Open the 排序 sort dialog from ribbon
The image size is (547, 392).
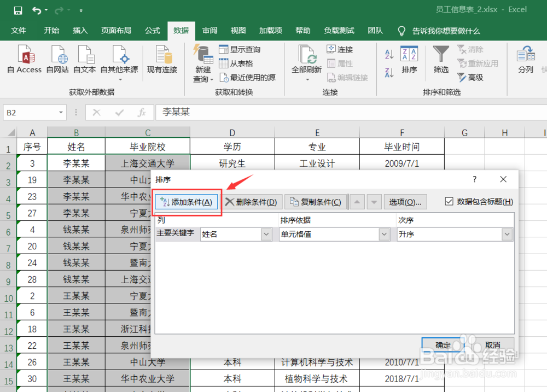(409, 59)
